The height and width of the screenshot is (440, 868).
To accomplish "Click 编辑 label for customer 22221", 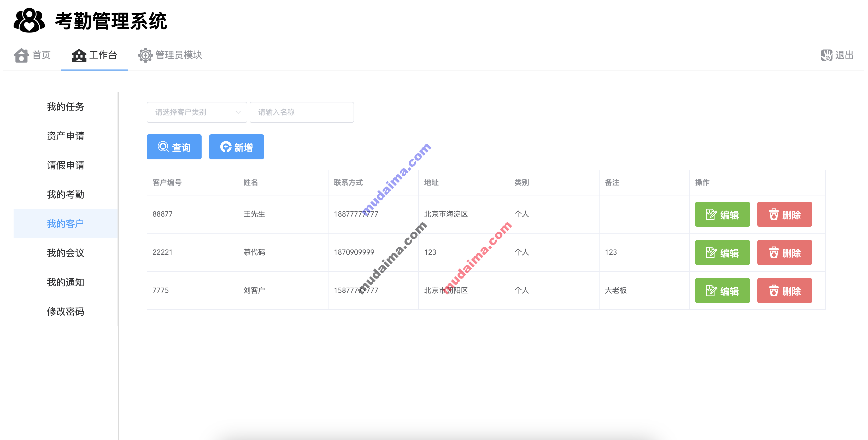I will 730,253.
